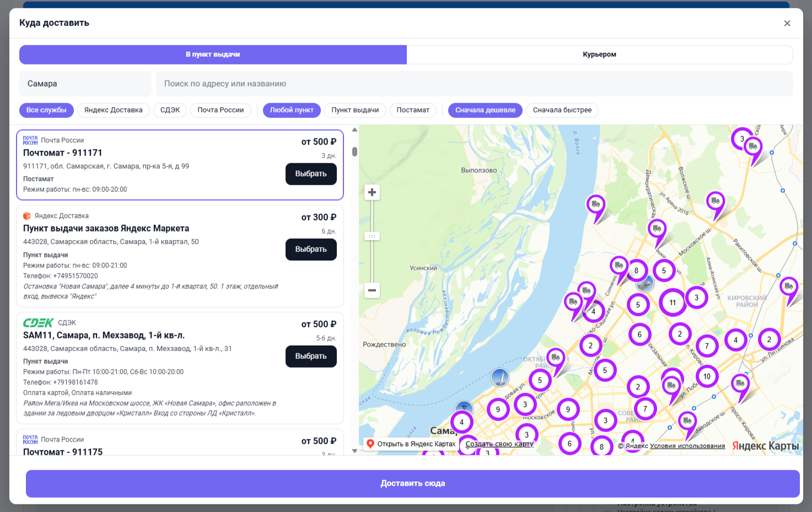Toggle the «Почта России» filter chip
Viewport: 812px width, 512px height.
pyautogui.click(x=221, y=110)
